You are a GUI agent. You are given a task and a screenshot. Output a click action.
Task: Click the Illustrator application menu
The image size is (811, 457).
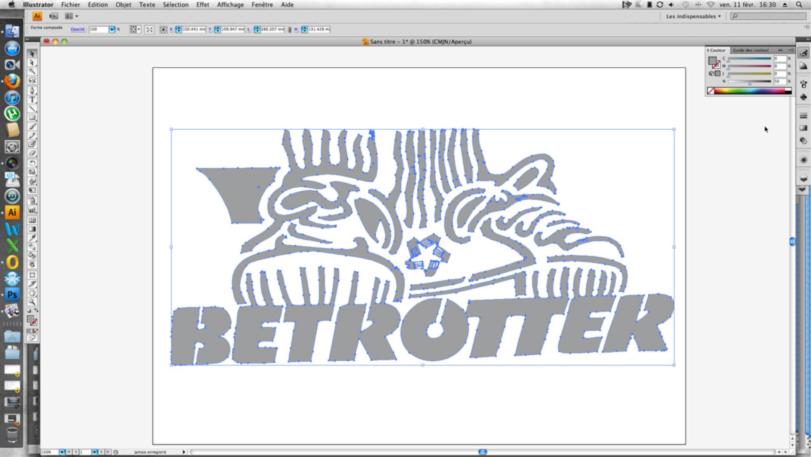click(38, 5)
